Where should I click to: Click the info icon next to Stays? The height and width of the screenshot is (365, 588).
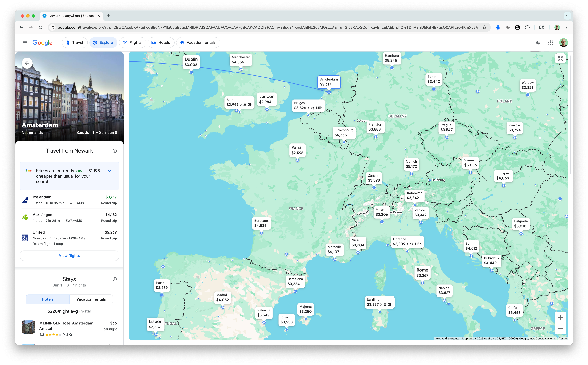115,279
